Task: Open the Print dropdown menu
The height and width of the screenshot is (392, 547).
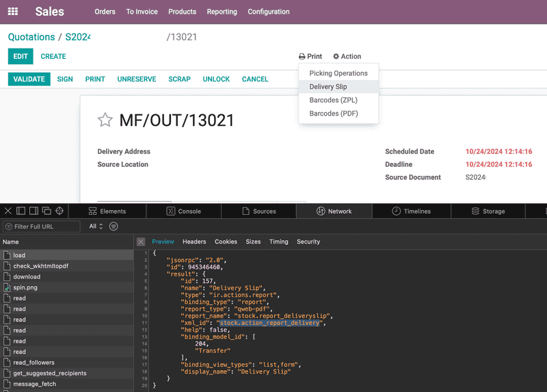Action: click(310, 56)
